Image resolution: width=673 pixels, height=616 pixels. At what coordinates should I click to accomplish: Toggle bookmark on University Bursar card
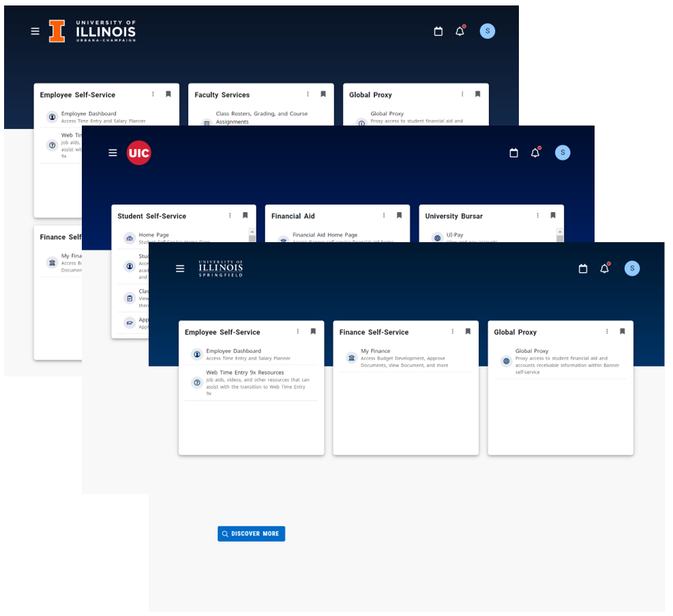click(553, 216)
